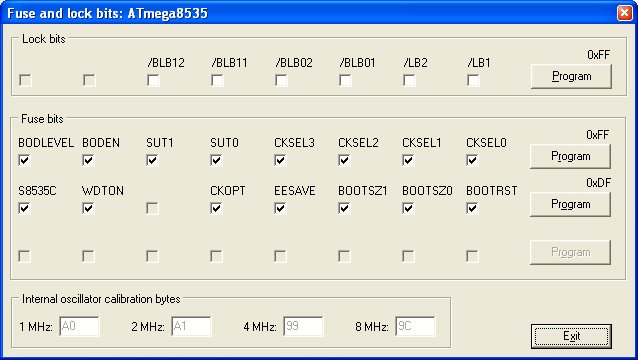Uncheck the CKSEL0 fuse bit
The width and height of the screenshot is (638, 360).
(472, 160)
